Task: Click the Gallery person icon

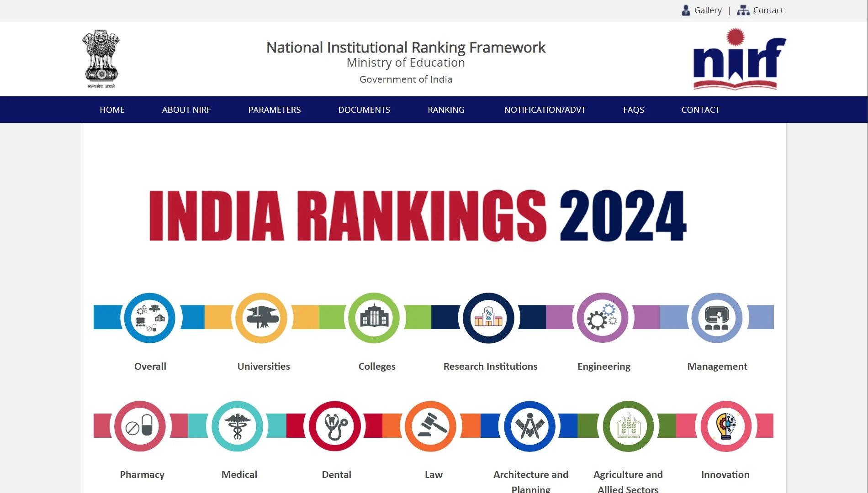Action: (686, 10)
